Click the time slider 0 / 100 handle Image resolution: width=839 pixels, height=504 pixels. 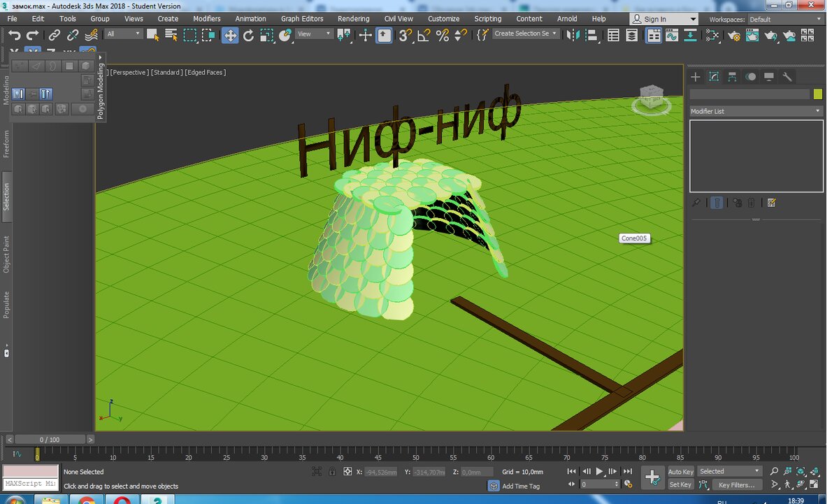[50, 440]
